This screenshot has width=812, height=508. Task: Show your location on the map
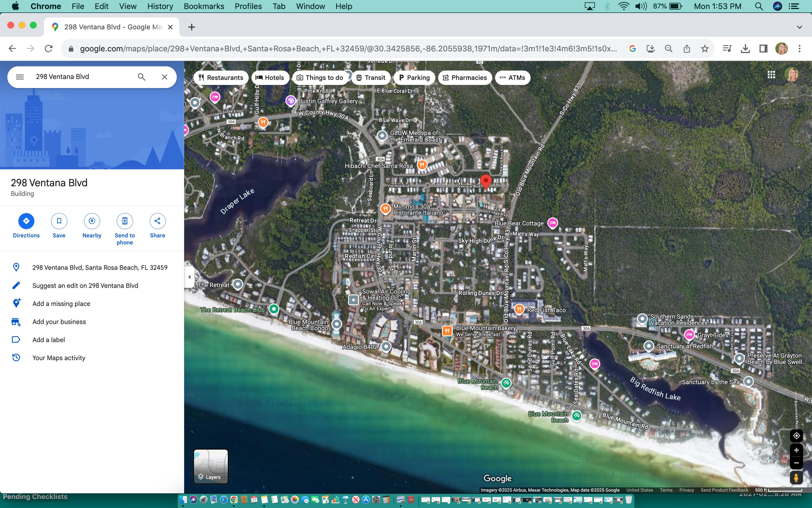coord(796,436)
